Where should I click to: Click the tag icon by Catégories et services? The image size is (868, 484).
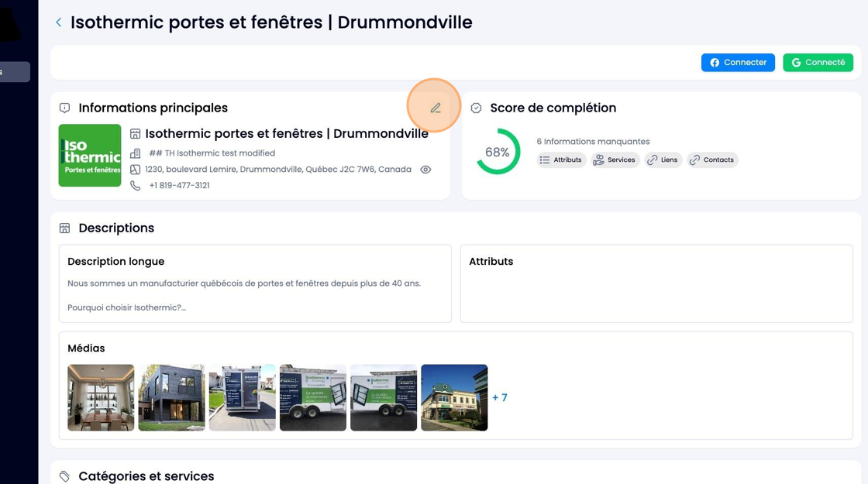pos(65,476)
